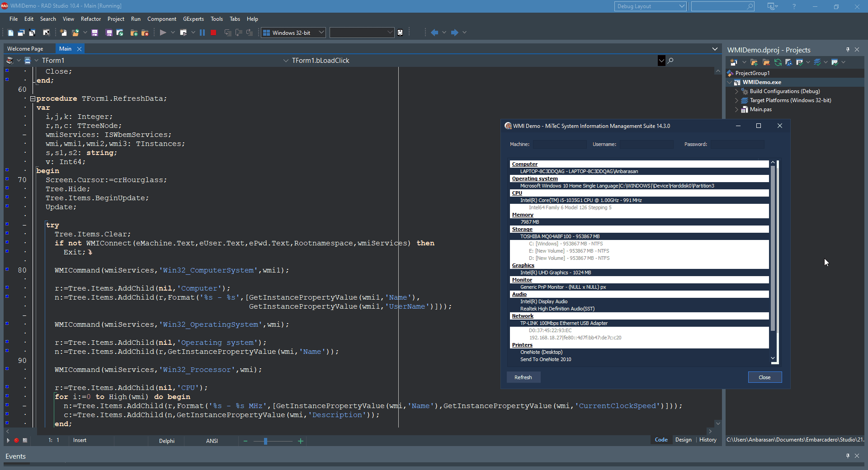This screenshot has width=868, height=470.
Task: Select the CPU node in WMI Demo tree
Action: pyautogui.click(x=517, y=193)
